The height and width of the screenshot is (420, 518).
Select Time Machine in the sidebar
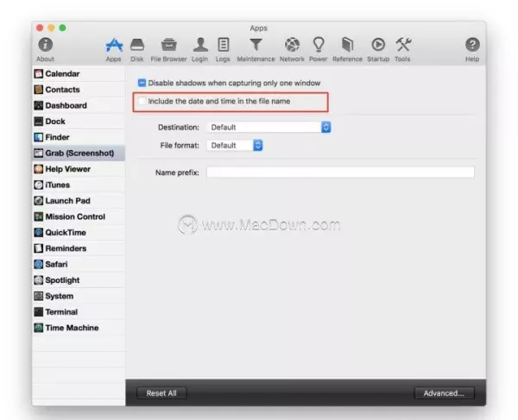(x=79, y=328)
